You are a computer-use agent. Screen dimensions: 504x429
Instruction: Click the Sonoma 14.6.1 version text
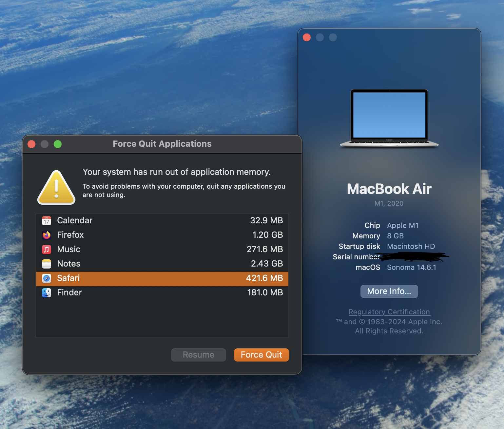[412, 268]
